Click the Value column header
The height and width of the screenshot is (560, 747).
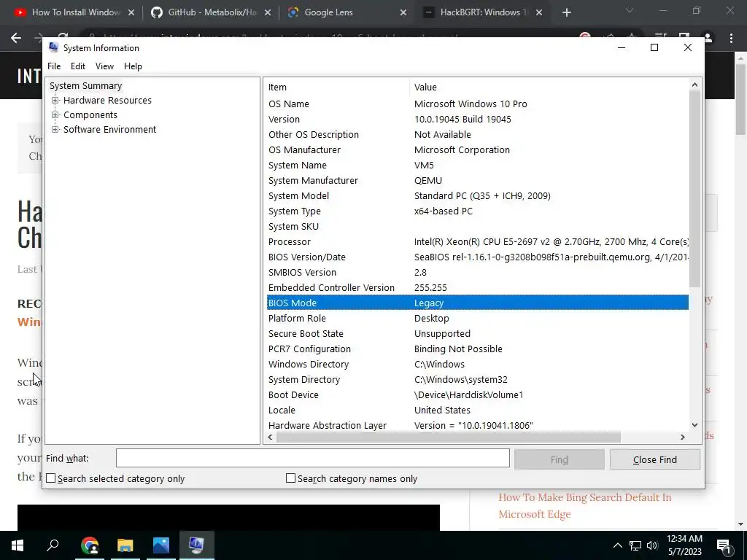pos(549,87)
